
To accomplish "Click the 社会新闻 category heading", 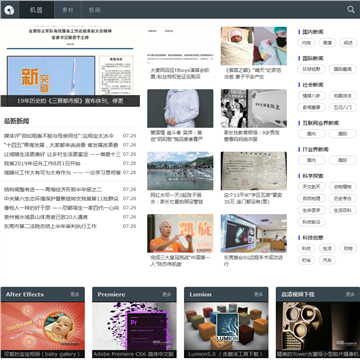I will point(313,85).
